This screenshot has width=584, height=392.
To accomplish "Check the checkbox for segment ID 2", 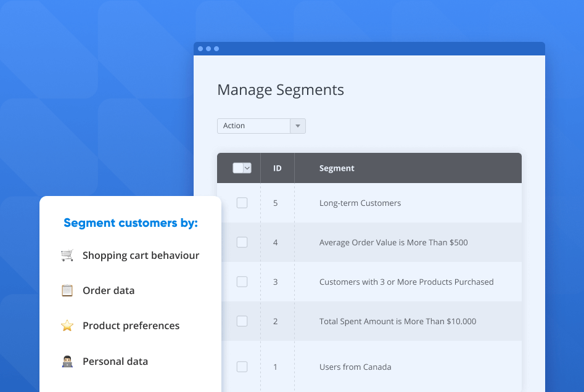I will (x=242, y=321).
